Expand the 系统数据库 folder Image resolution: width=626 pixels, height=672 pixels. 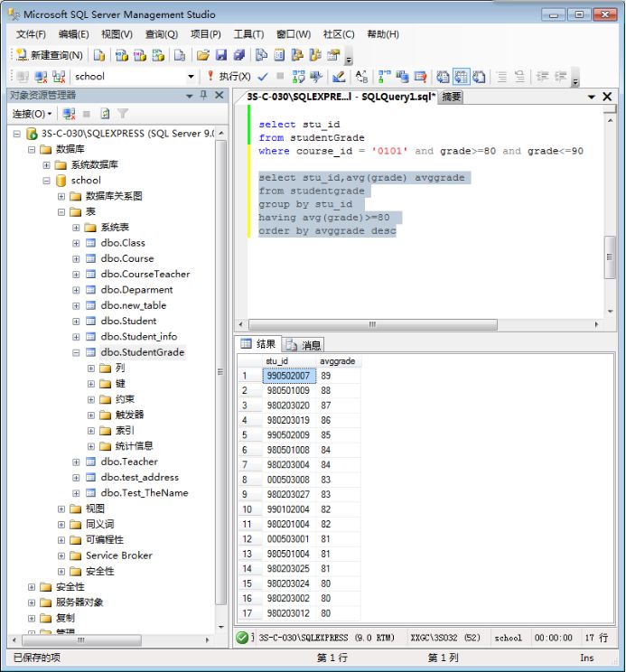pos(46,165)
